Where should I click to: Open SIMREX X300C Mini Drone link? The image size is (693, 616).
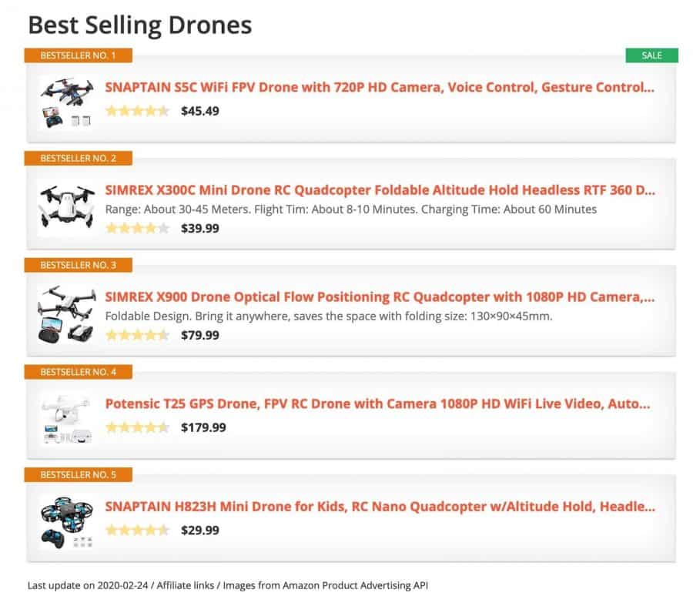click(x=380, y=190)
